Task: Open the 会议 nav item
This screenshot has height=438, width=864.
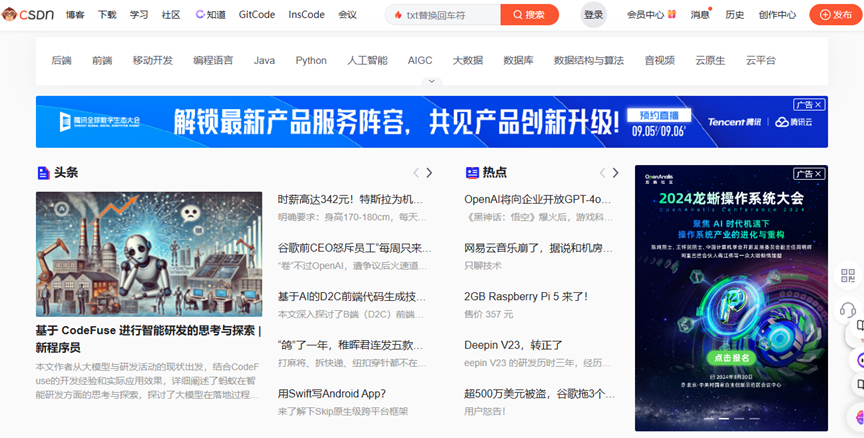Action: 347,15
